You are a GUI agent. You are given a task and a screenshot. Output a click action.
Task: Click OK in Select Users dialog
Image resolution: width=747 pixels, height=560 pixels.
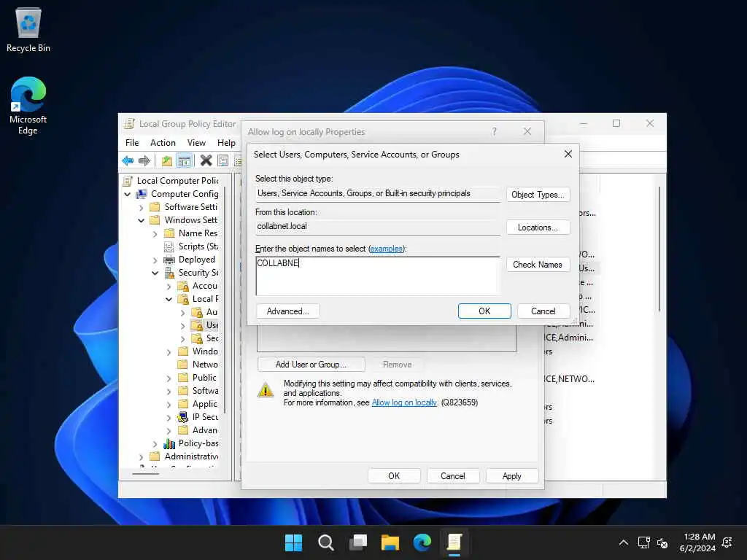pos(484,311)
